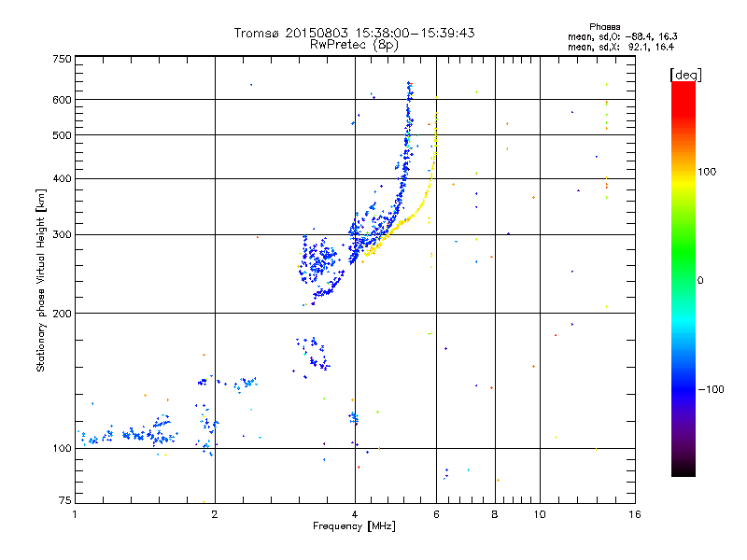Click the 'mean, sd,O: -88.4, 16.3' statistics line

[x=622, y=36]
